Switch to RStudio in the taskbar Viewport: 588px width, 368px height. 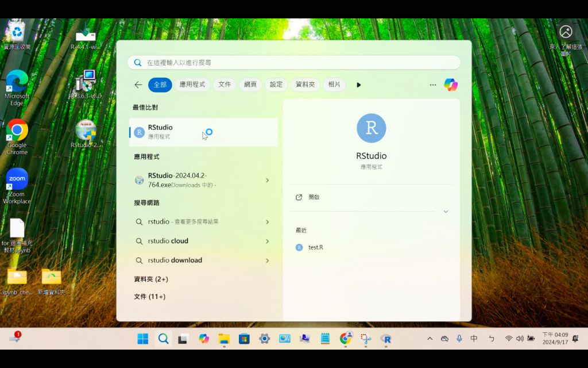(386, 339)
